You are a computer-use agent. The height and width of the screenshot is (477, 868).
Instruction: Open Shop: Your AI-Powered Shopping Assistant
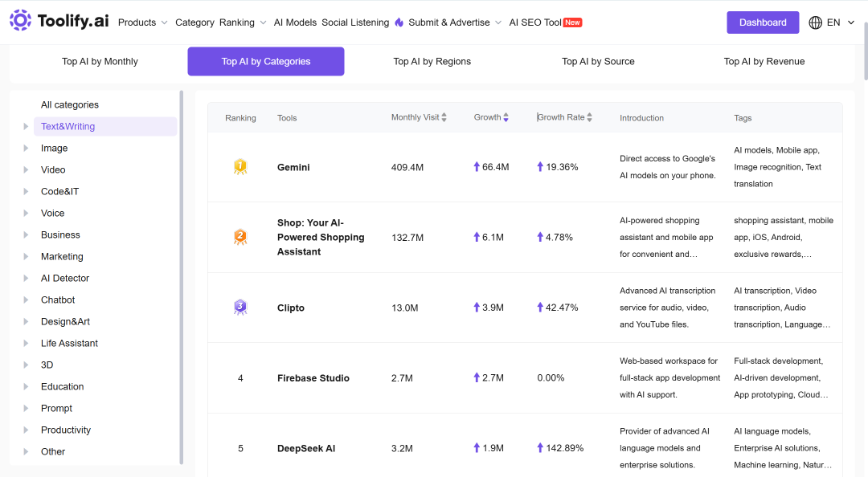[x=321, y=237]
